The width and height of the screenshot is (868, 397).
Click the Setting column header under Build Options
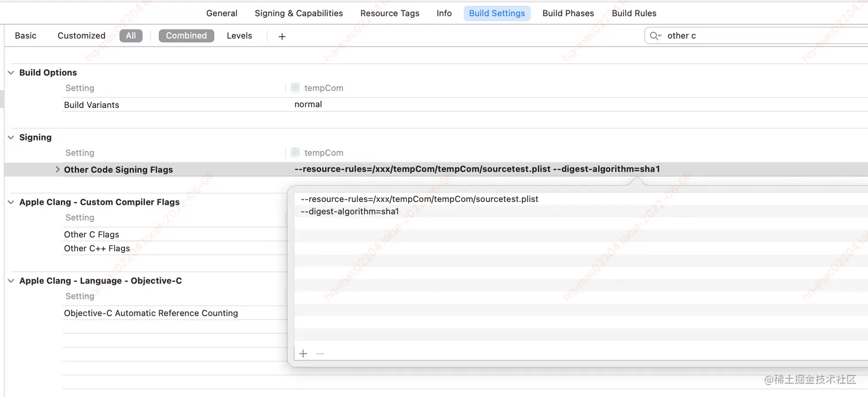click(80, 88)
